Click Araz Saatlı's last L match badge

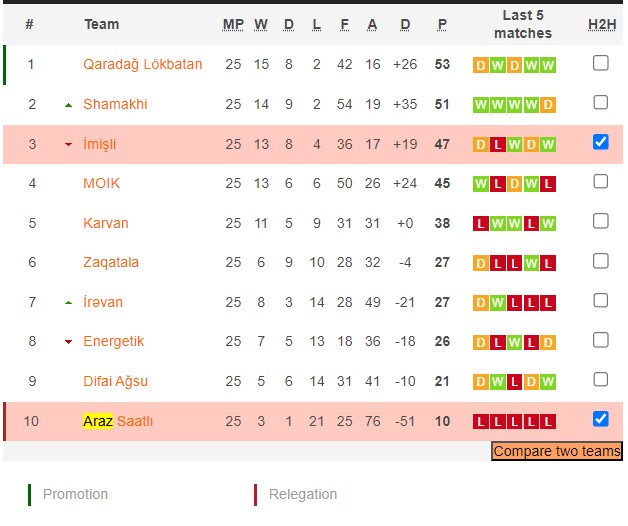click(548, 421)
